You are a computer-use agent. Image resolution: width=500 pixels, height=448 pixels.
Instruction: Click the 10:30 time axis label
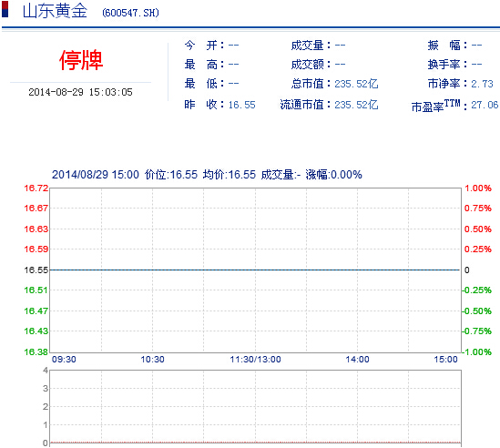point(152,360)
